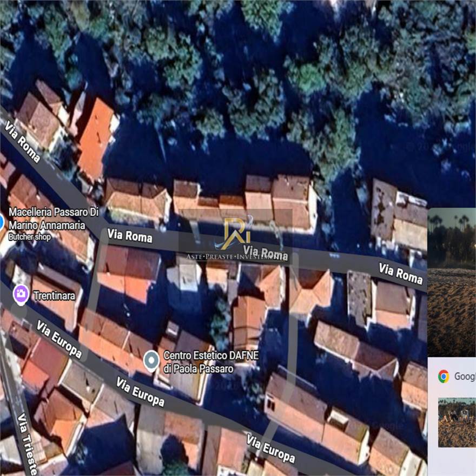Select the Centro Estetico DAFNE map pin

coord(151,360)
